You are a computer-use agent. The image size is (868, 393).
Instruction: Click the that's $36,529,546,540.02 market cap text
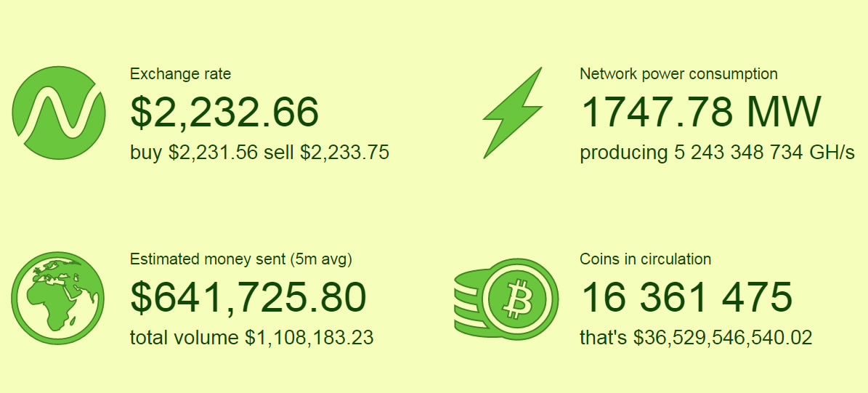pos(696,337)
